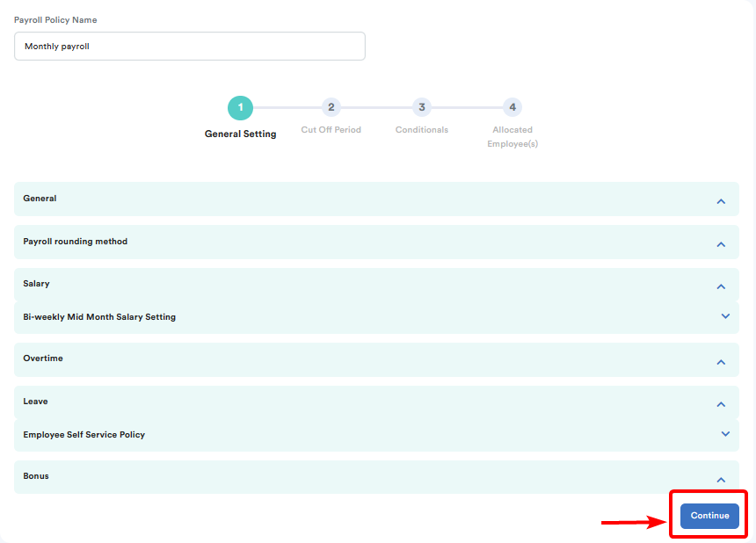Click the Payroll Policy Name label
756x543 pixels.
point(55,19)
